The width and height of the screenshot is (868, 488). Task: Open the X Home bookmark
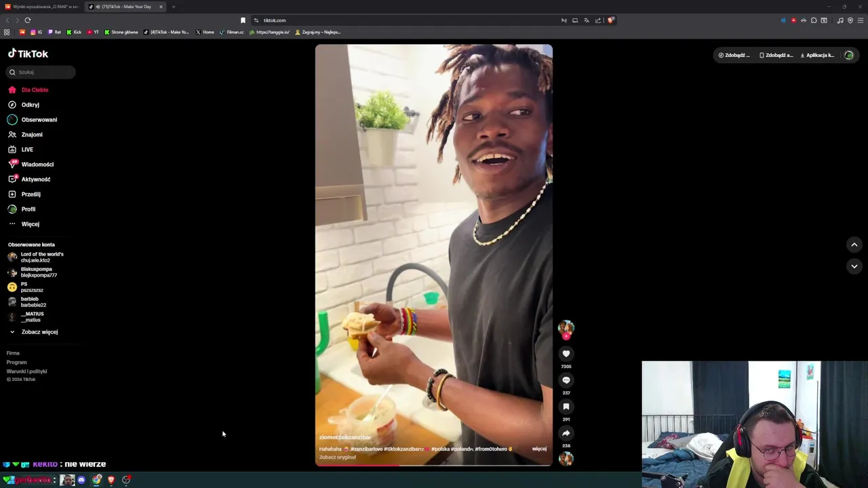205,32
